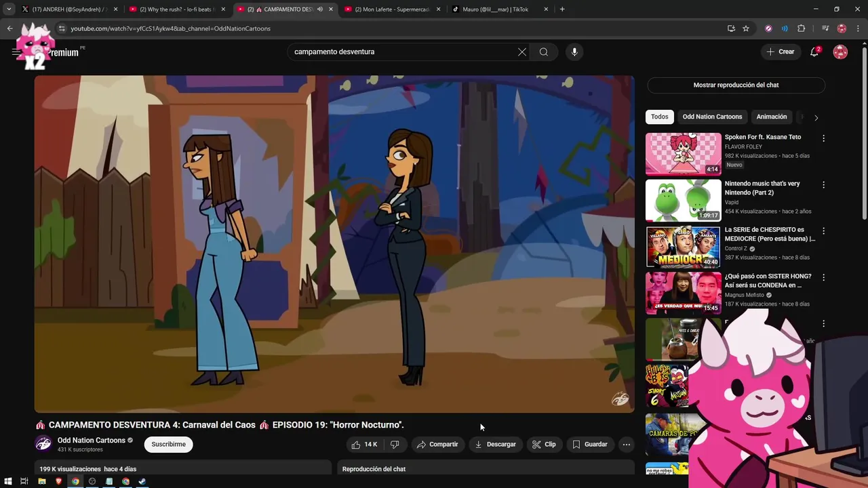Expand the Reproducción del chat panel
Image resolution: width=868 pixels, height=488 pixels.
tap(486, 468)
